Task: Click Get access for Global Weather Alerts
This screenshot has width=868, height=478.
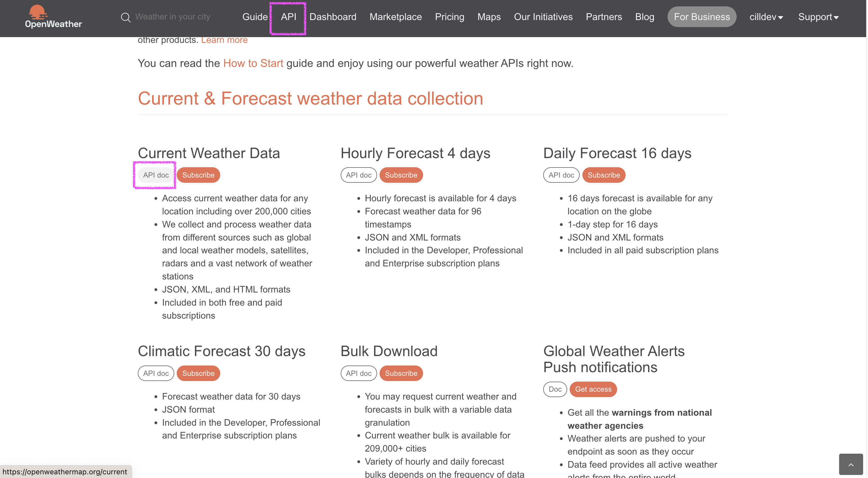Action: [593, 390]
